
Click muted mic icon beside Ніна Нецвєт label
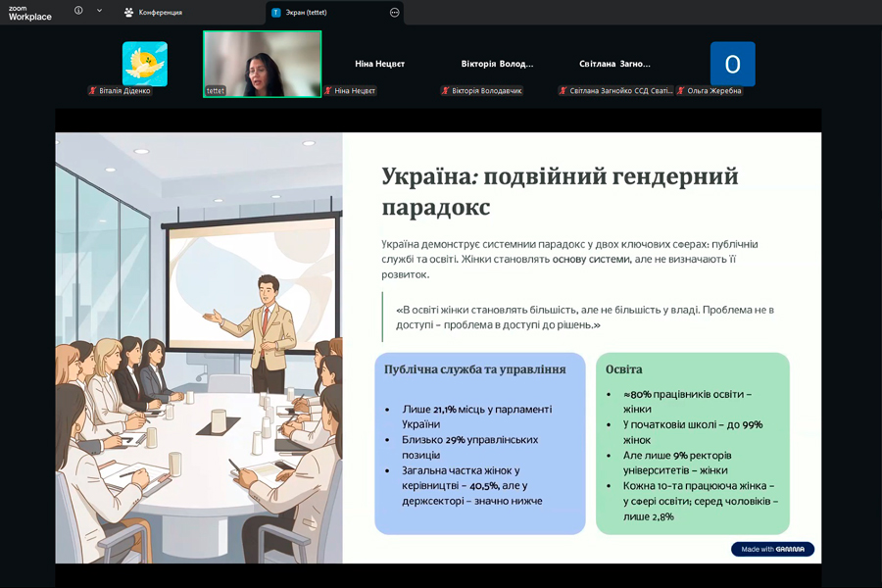[x=328, y=90]
